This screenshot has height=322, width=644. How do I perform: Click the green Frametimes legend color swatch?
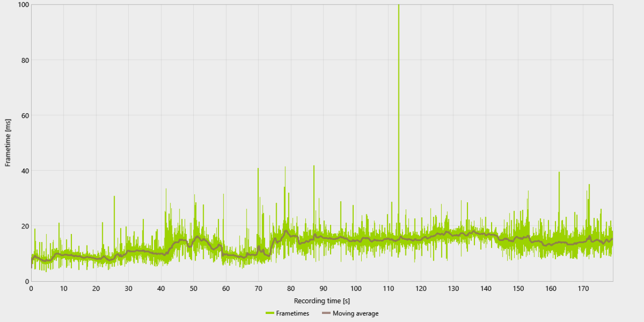pos(270,313)
